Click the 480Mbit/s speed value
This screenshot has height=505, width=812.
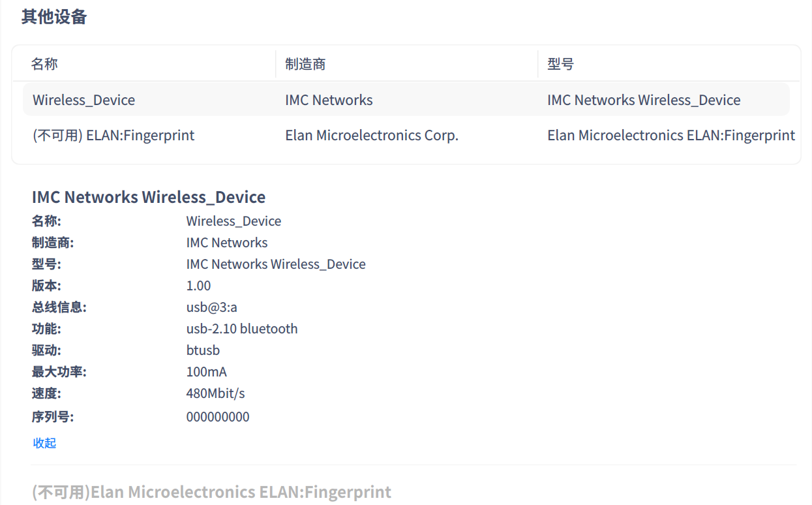tap(215, 393)
